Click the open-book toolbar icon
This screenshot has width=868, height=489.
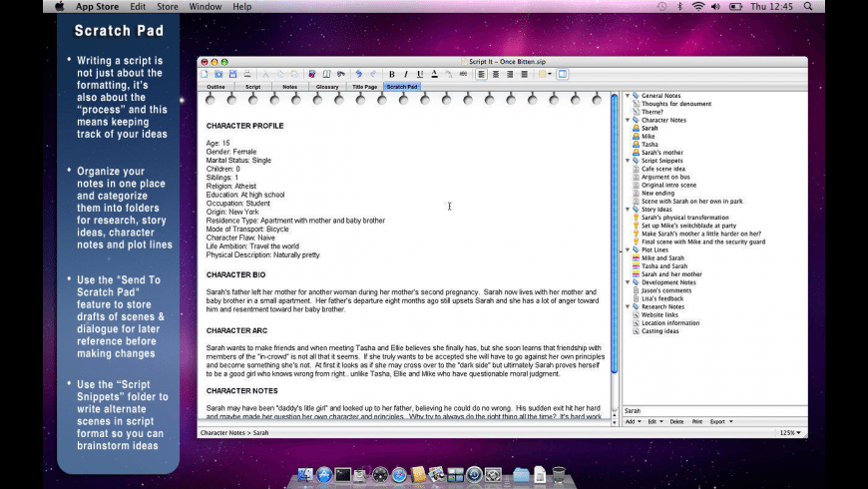point(326,74)
